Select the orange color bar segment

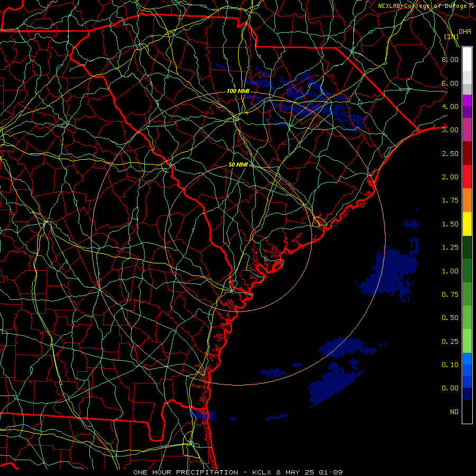coord(467,200)
